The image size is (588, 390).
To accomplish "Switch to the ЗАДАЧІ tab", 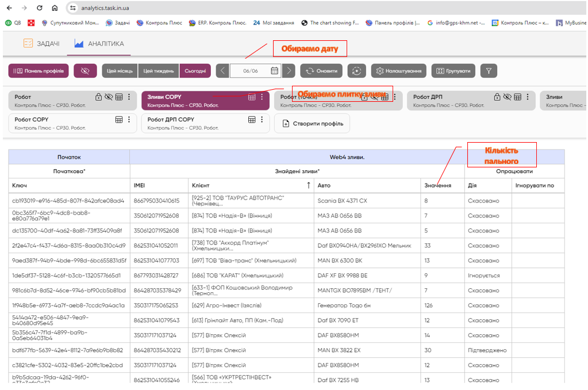I will [41, 44].
